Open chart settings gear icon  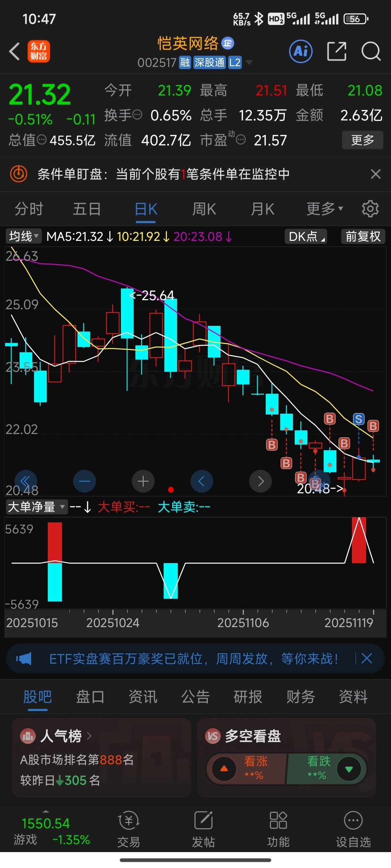click(x=370, y=209)
